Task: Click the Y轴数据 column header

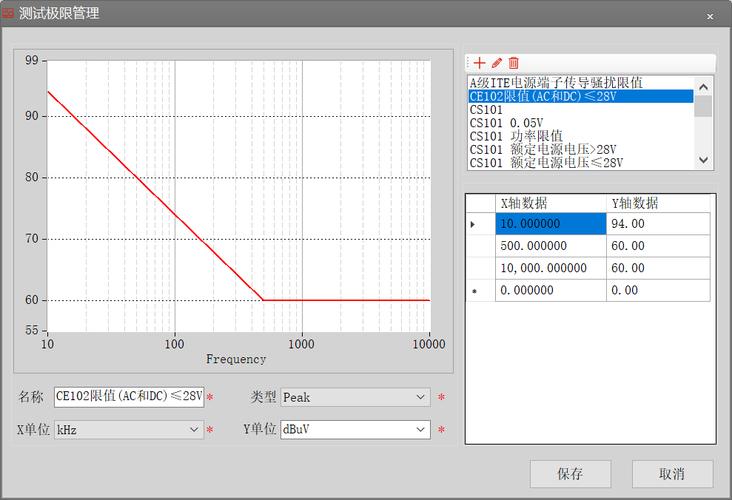Action: point(658,203)
